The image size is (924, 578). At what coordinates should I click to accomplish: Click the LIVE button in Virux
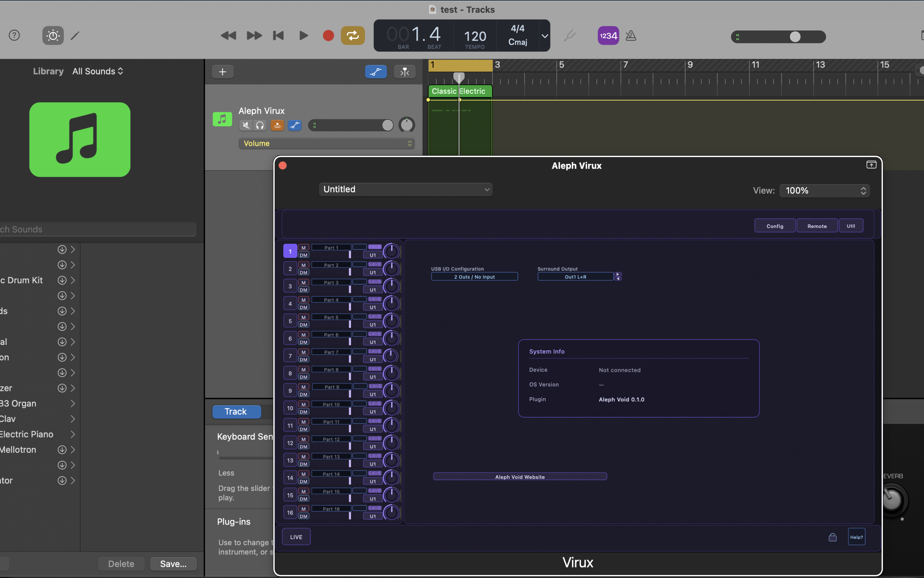pyautogui.click(x=296, y=537)
